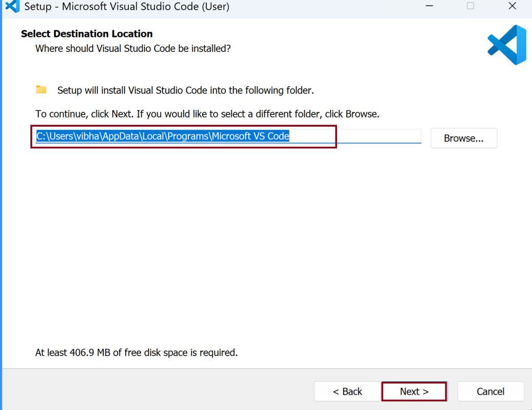This screenshot has width=532, height=410.
Task: Click Browse to choose a different folder
Action: [463, 138]
